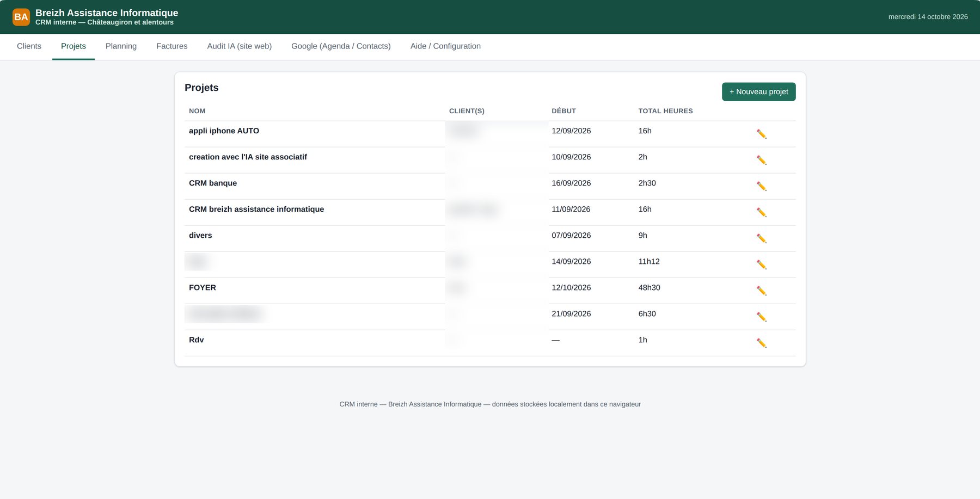Select the FOYER project name
980x499 pixels.
203,287
